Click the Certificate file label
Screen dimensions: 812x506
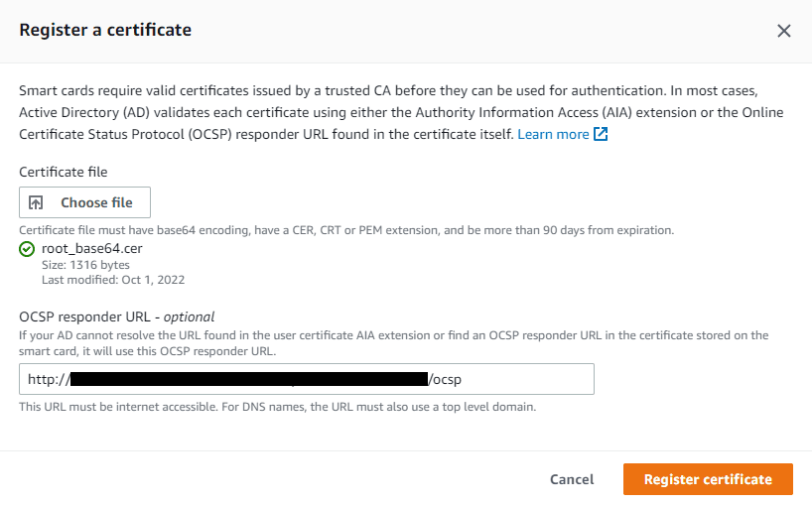click(x=64, y=172)
